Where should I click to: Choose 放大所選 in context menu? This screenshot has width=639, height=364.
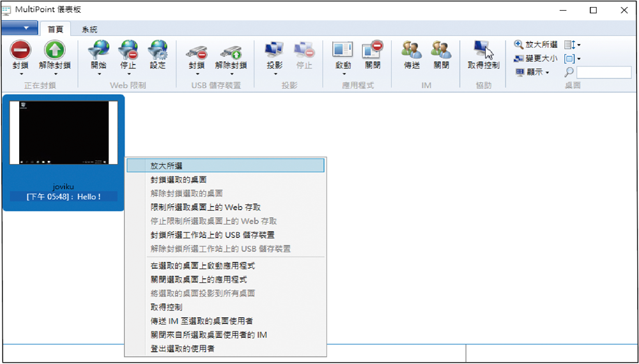[226, 165]
